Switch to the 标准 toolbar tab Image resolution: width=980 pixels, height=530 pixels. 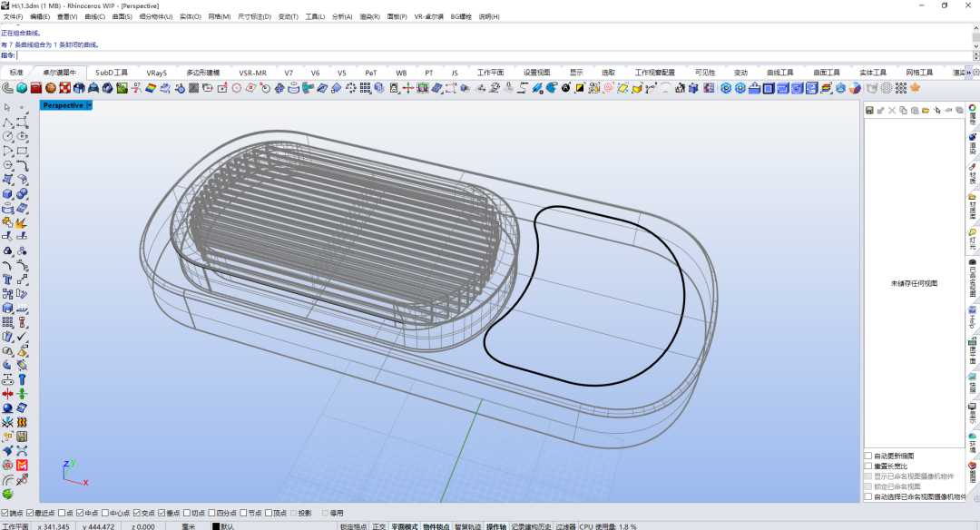16,73
